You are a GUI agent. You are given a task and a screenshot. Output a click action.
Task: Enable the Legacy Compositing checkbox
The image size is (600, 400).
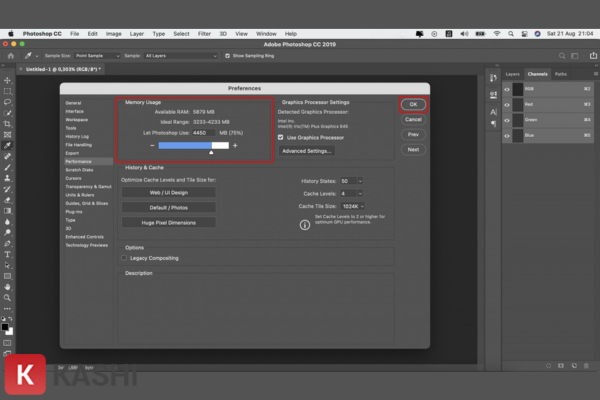(x=124, y=257)
